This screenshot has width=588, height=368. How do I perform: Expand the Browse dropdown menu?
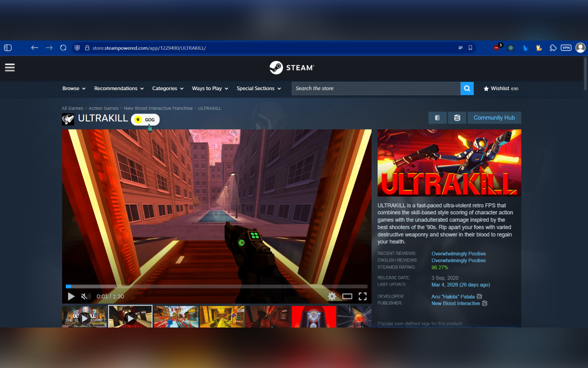click(74, 88)
